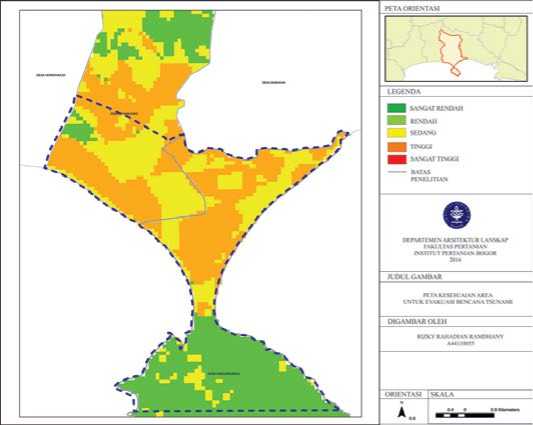533x425 pixels.
Task: Open the Peta Orientasi inset map
Action: pyautogui.click(x=456, y=49)
